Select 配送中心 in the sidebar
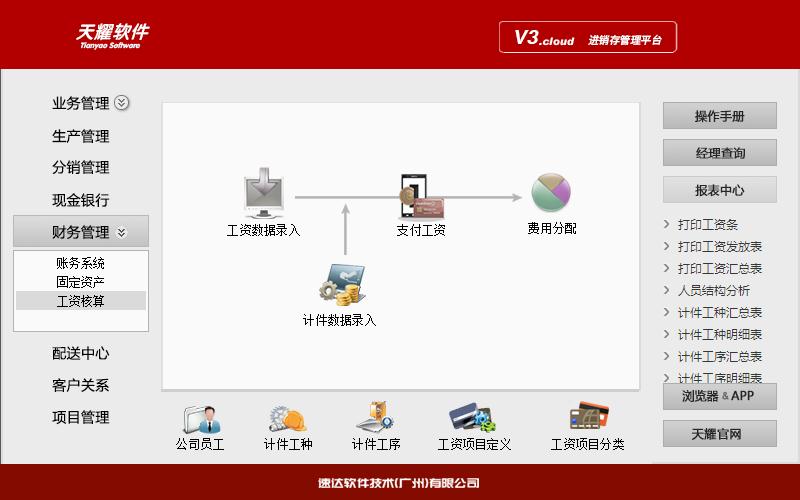 81,353
